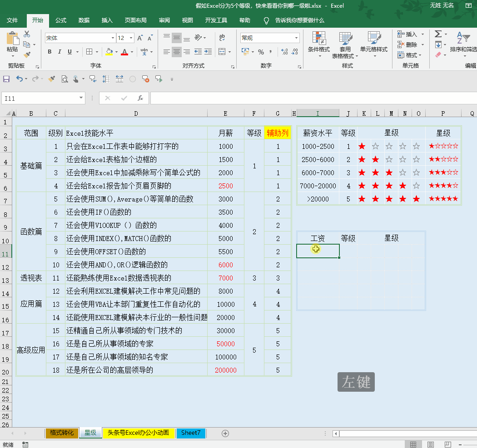The height and width of the screenshot is (448, 477).
Task: Toggle italic formatting
Action: 60,52
